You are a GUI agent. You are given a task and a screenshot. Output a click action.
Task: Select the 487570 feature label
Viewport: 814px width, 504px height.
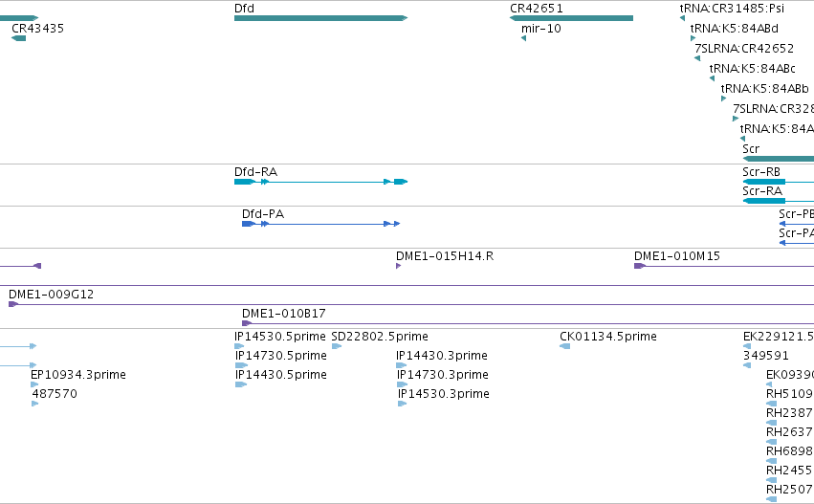pos(55,394)
